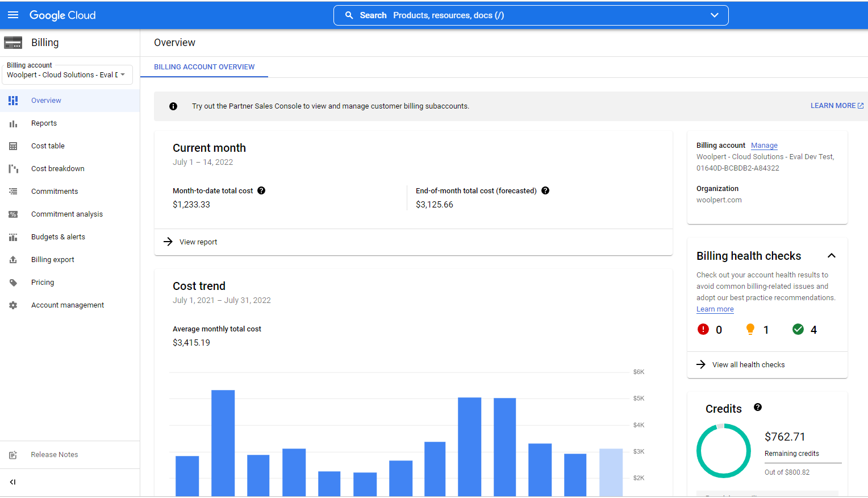The width and height of the screenshot is (868, 498).
Task: Click the Credits remaining donut chart
Action: (724, 451)
